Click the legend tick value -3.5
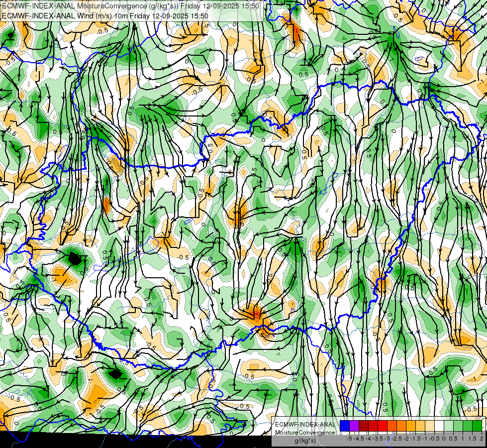 coord(378,439)
